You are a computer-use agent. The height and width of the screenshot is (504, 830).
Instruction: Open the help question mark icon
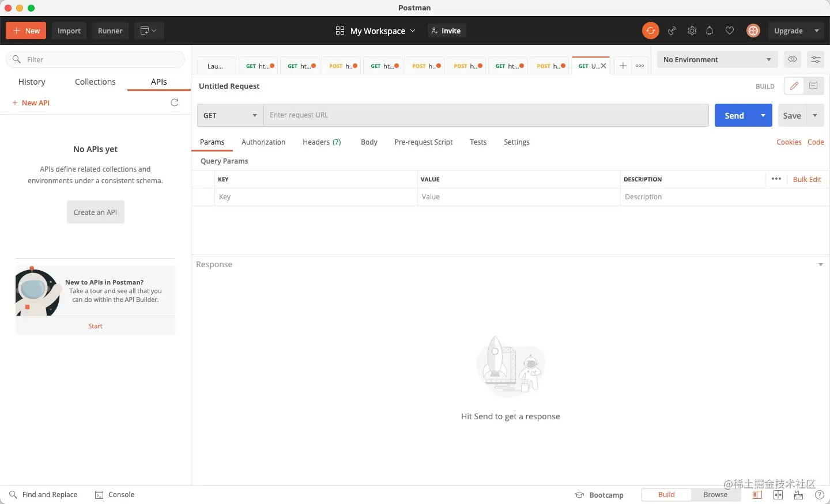click(820, 495)
